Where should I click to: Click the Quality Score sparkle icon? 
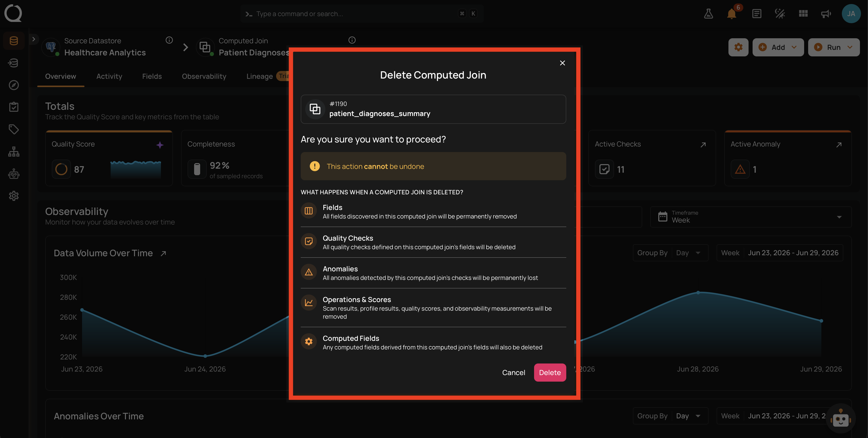(x=160, y=145)
